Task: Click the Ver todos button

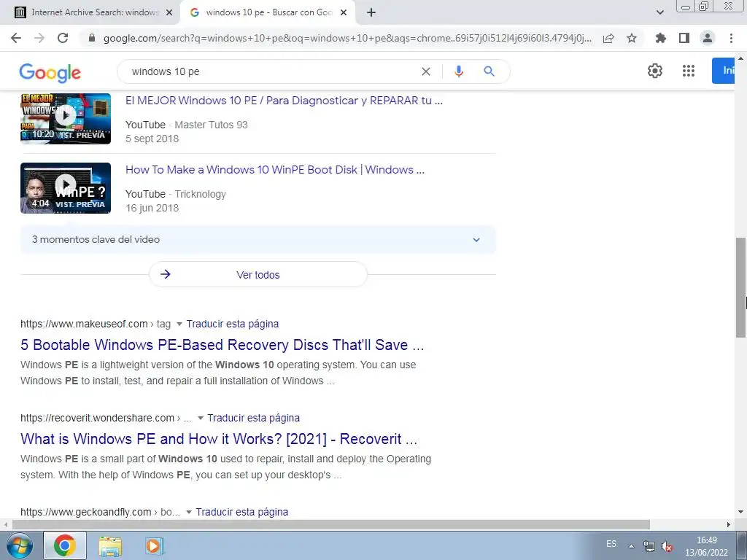Action: [x=258, y=275]
